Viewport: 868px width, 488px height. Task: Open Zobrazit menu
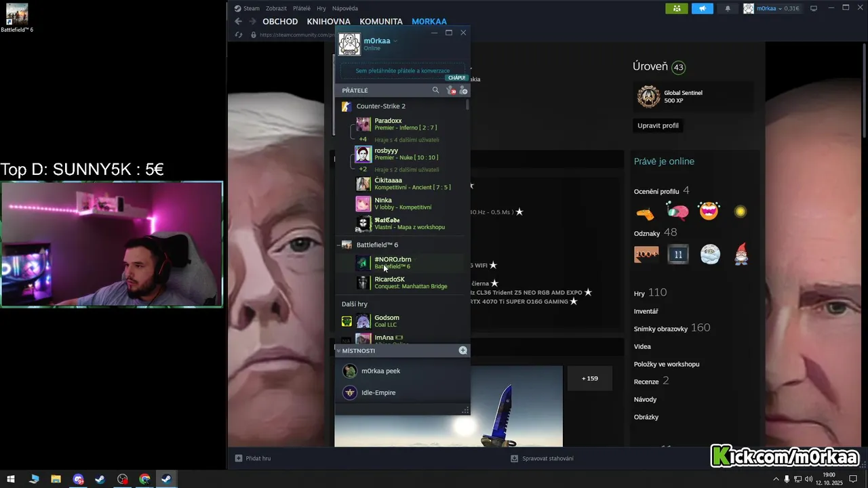[276, 8]
